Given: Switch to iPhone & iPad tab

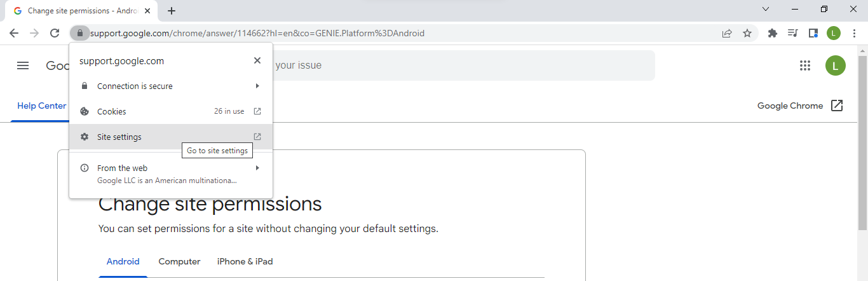Looking at the screenshot, I should [x=245, y=261].
